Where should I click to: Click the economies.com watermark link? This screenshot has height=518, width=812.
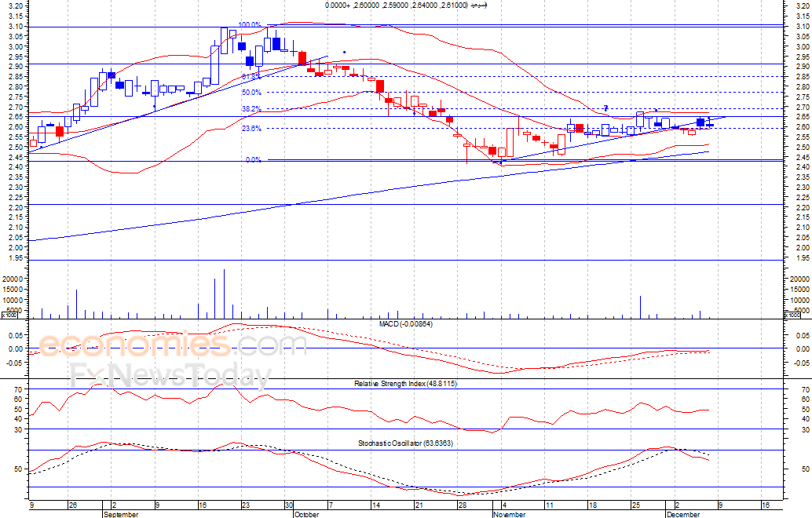click(173, 345)
